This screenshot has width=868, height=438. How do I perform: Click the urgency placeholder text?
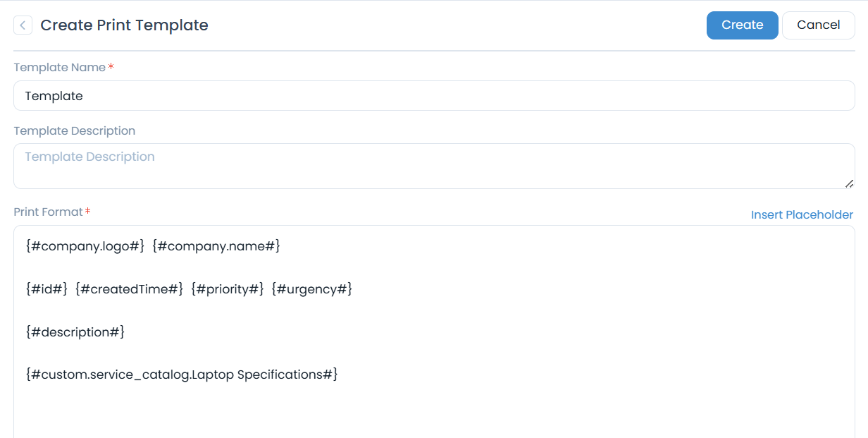(x=311, y=289)
